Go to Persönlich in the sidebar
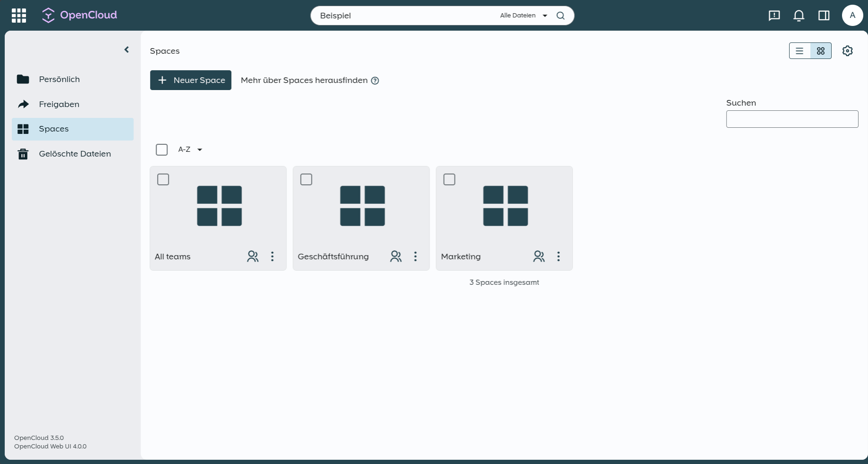 point(59,79)
